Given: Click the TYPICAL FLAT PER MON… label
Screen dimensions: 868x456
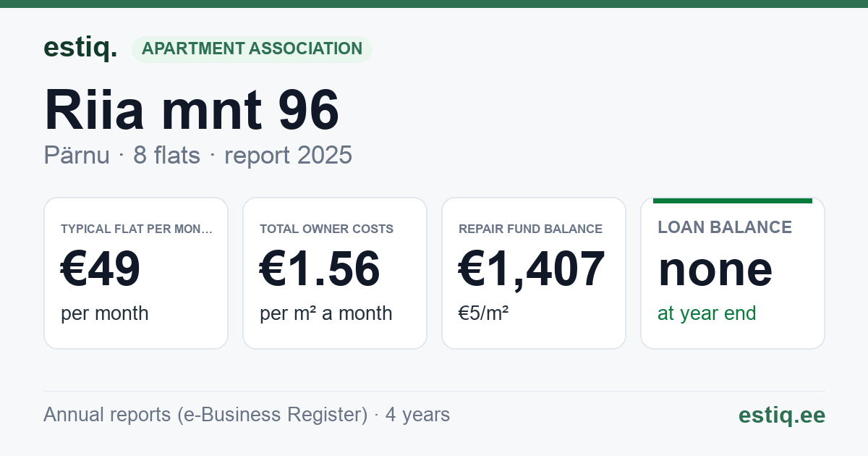Looking at the screenshot, I should (x=137, y=229).
